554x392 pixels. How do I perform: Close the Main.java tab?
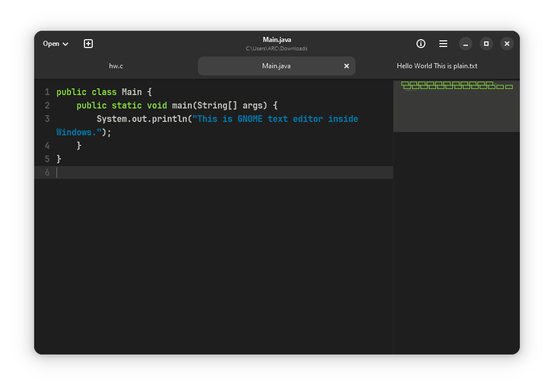click(347, 66)
